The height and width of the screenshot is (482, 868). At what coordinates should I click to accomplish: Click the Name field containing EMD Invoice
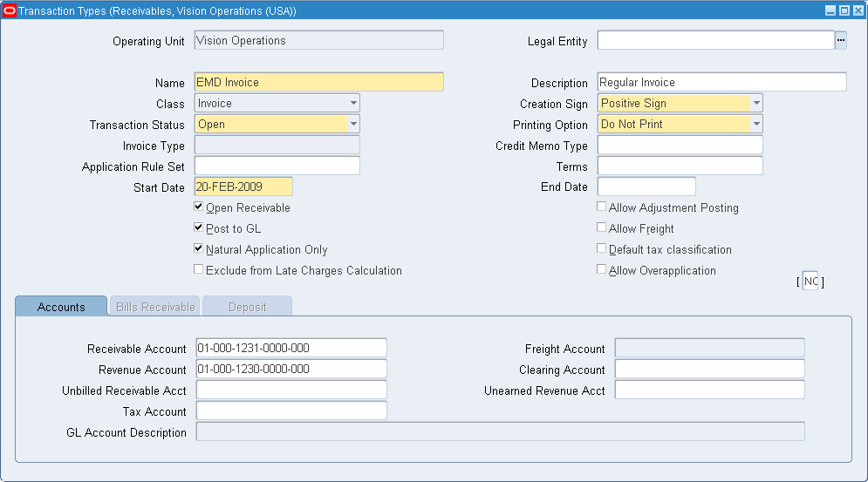[319, 83]
